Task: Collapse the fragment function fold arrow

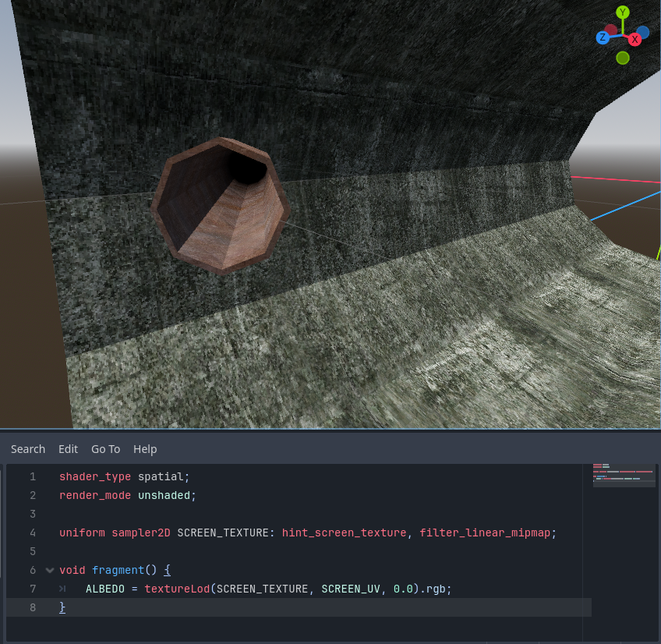Action: pos(50,570)
